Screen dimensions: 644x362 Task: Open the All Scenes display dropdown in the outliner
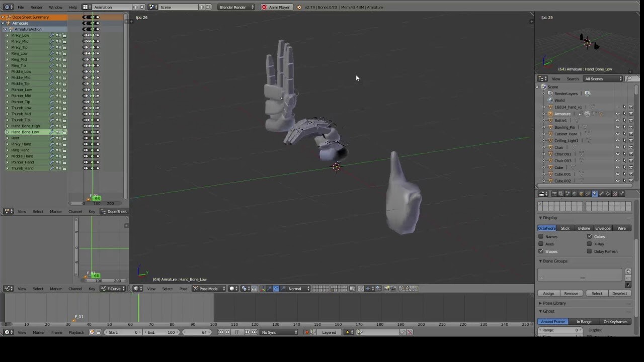tap(602, 78)
